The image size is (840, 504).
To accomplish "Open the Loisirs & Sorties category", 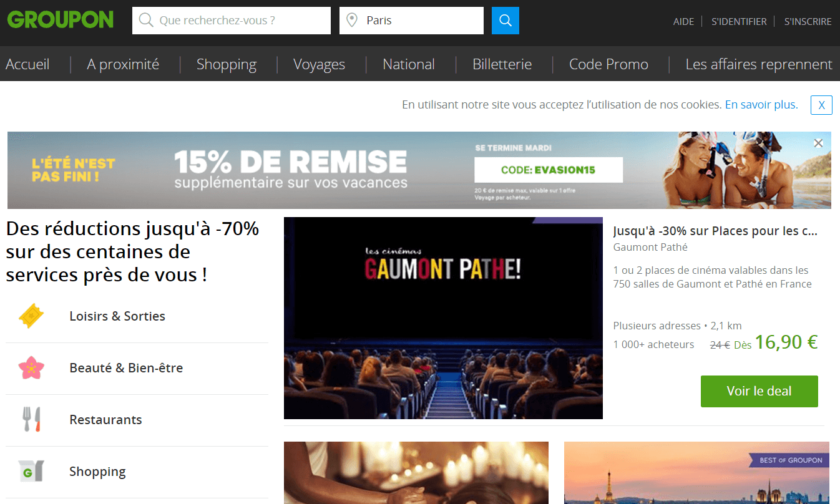I will [117, 316].
